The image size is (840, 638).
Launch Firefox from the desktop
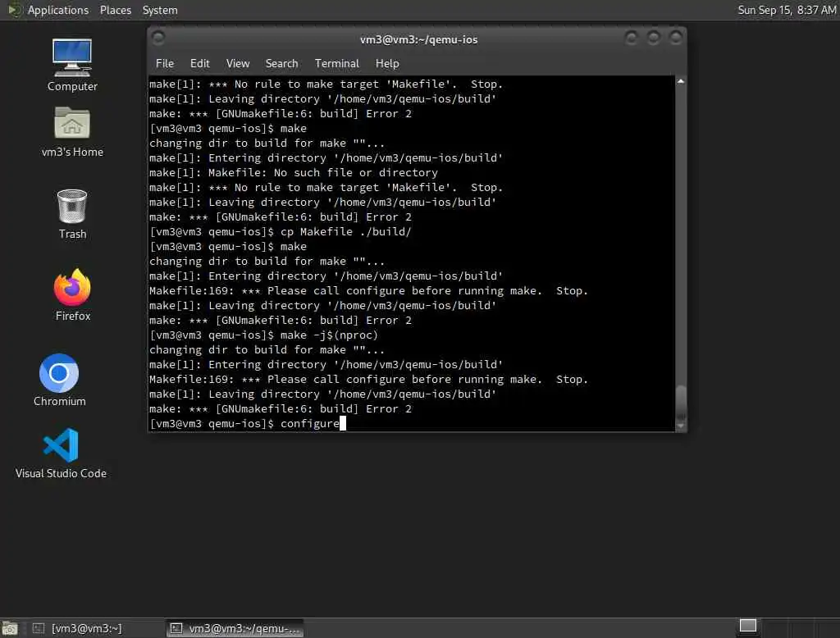[72, 295]
